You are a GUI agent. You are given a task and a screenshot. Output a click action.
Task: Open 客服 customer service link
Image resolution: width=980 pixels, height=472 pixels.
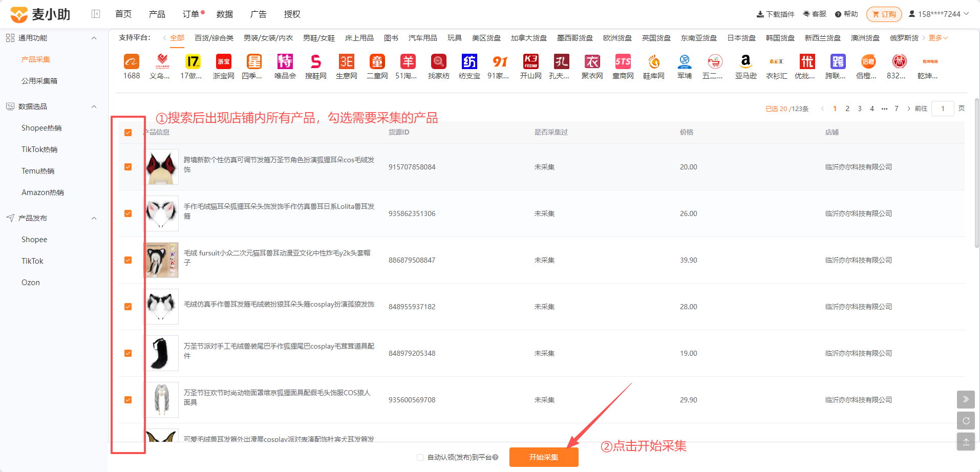[x=815, y=14]
